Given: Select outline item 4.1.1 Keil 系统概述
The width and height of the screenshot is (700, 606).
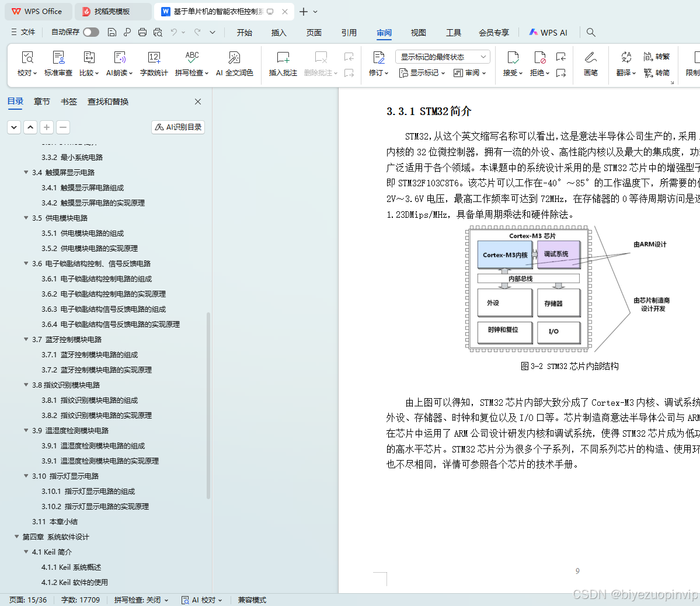Looking at the screenshot, I should pos(71,567).
